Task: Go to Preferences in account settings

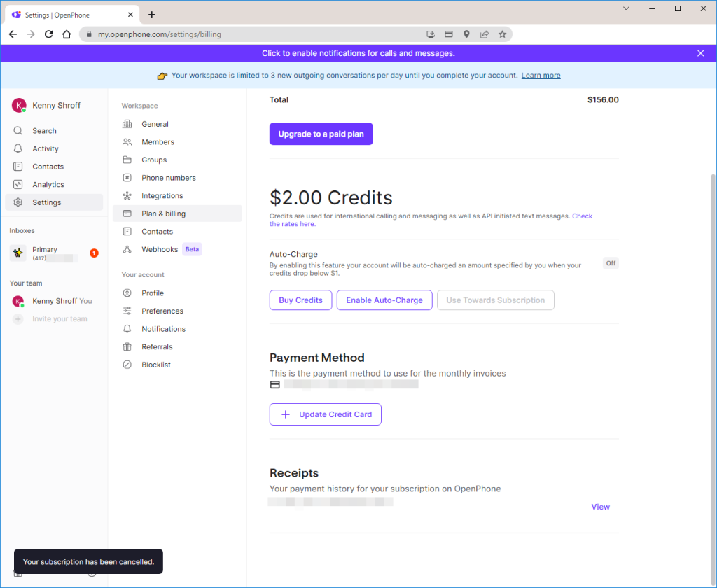Action: (x=162, y=311)
